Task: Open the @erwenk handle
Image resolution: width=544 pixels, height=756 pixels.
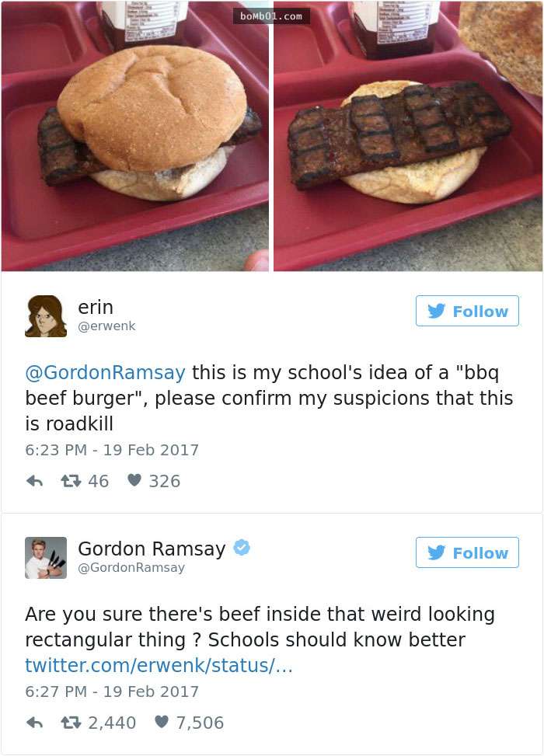Action: tap(106, 326)
